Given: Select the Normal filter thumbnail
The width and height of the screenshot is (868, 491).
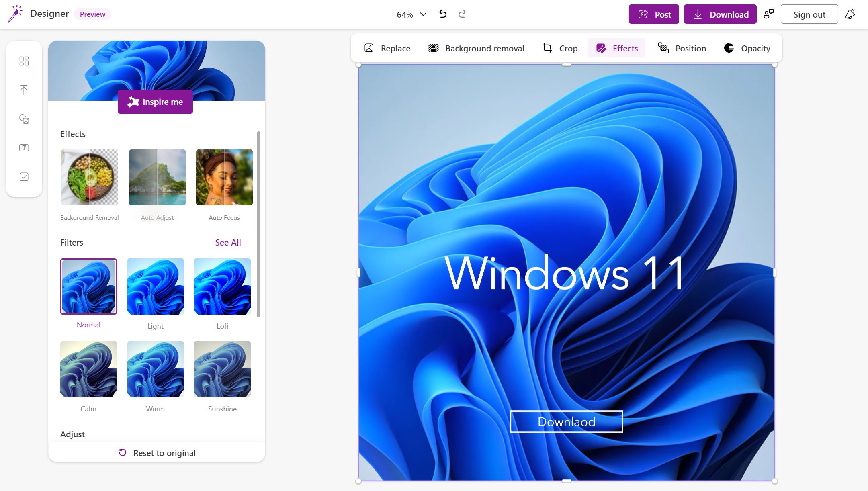Looking at the screenshot, I should point(88,286).
